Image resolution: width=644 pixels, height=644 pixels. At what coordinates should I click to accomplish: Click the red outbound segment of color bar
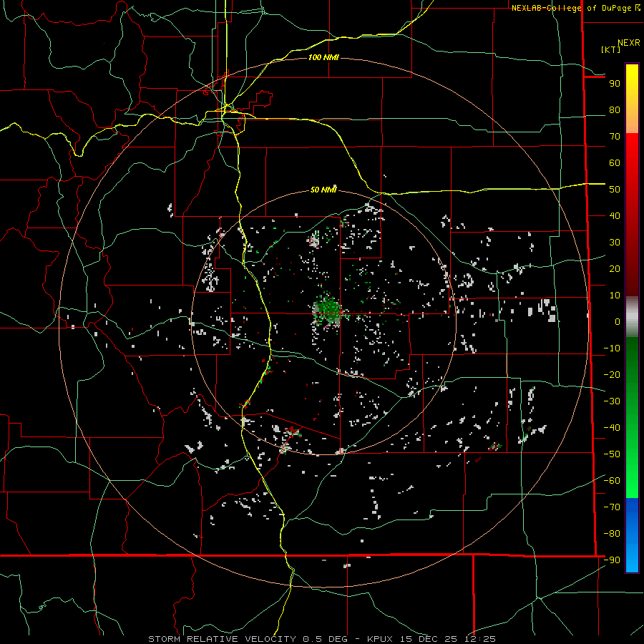point(632,215)
